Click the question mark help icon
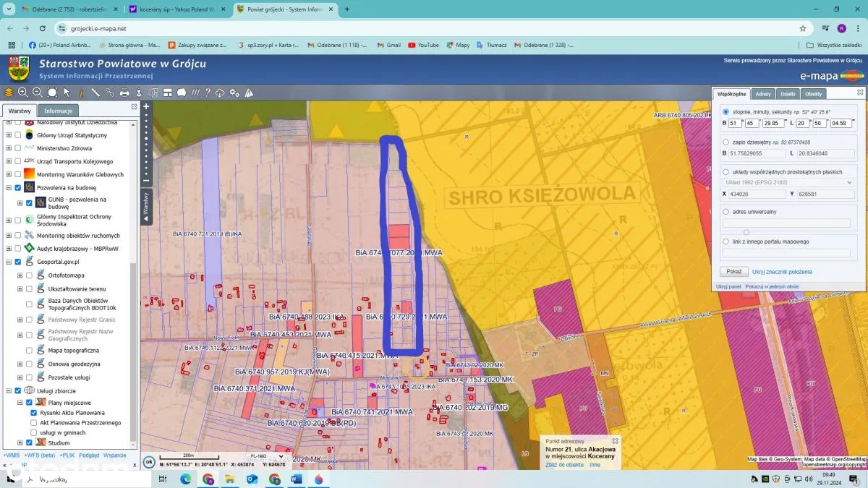The width and height of the screenshot is (868, 488). pos(208,93)
